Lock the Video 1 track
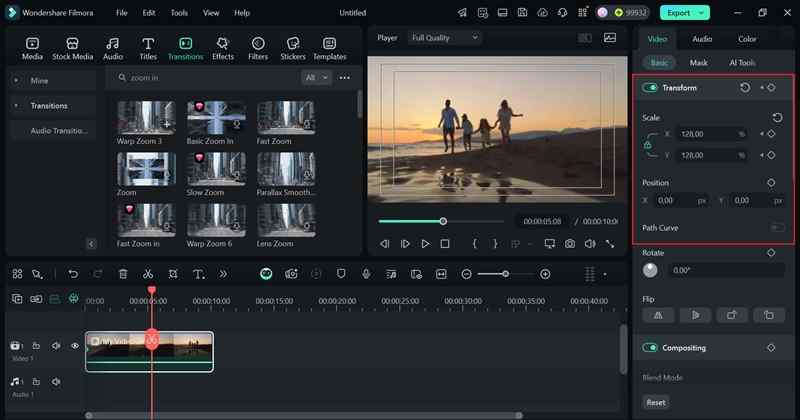The image size is (800, 420). point(36,345)
